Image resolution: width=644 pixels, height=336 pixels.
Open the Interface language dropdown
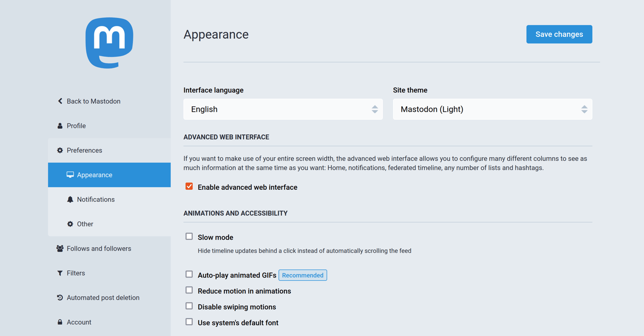pyautogui.click(x=283, y=109)
